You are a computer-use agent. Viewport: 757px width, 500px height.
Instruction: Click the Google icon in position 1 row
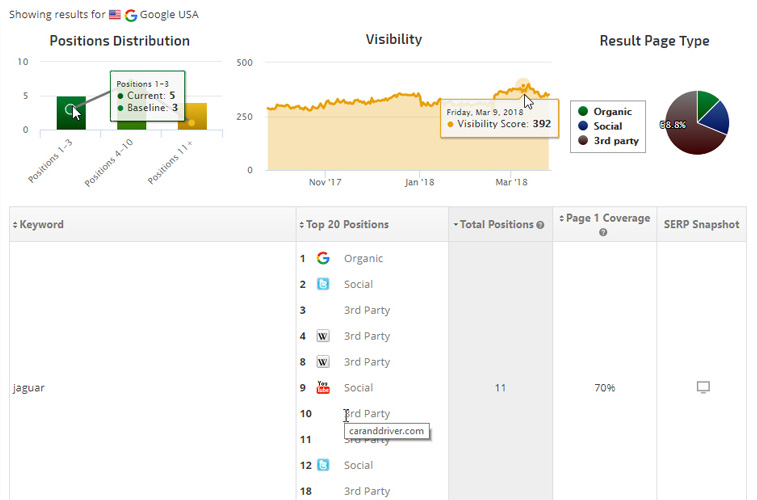(323, 258)
